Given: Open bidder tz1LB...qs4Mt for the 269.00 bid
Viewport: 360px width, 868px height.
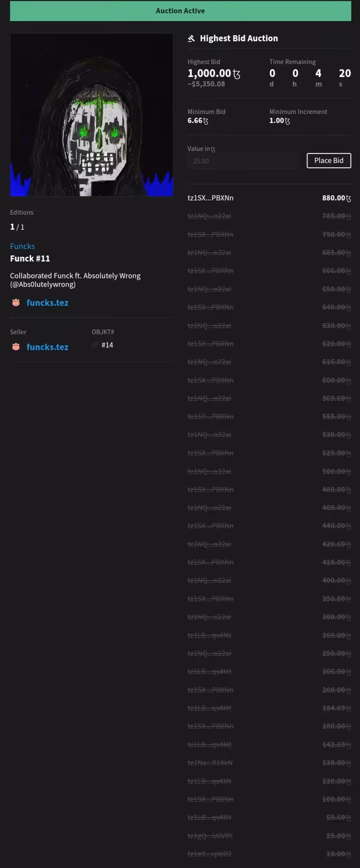Looking at the screenshot, I should 210,635.
